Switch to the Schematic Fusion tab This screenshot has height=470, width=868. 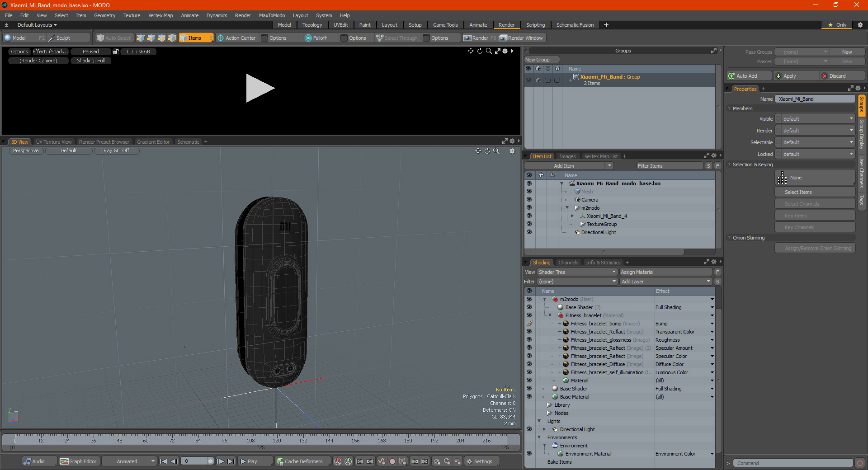point(575,25)
